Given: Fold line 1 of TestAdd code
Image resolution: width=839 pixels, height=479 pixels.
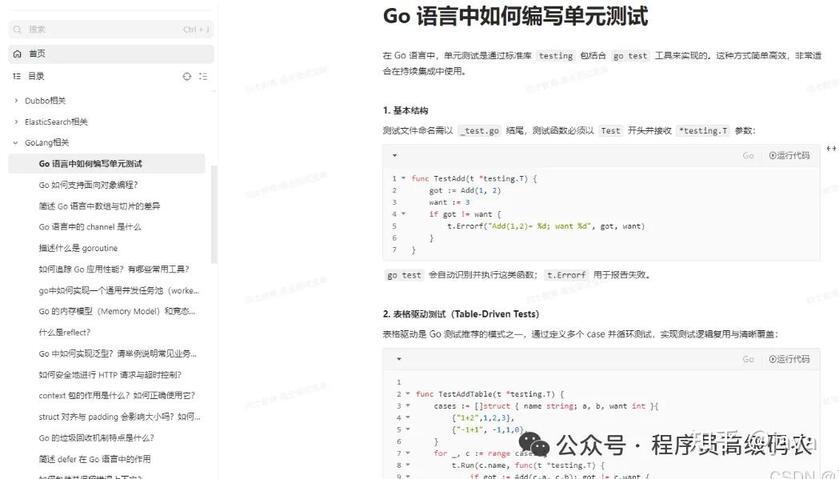Looking at the screenshot, I should click(403, 178).
